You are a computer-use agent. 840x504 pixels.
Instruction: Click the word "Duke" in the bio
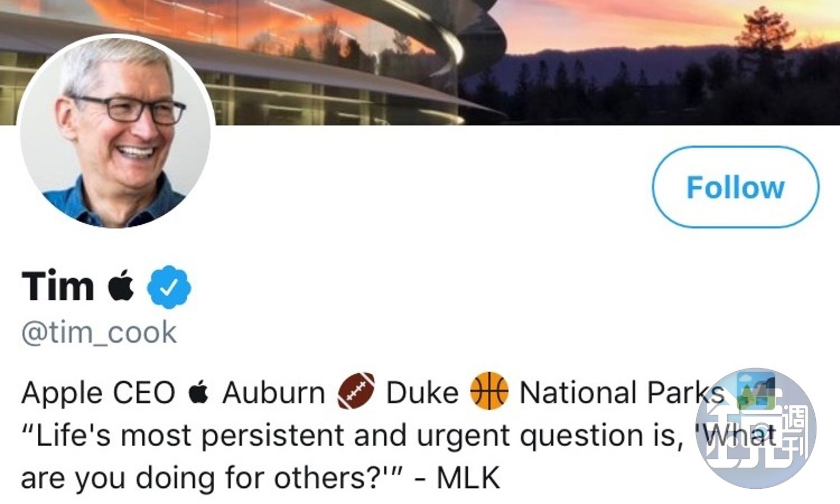(422, 393)
